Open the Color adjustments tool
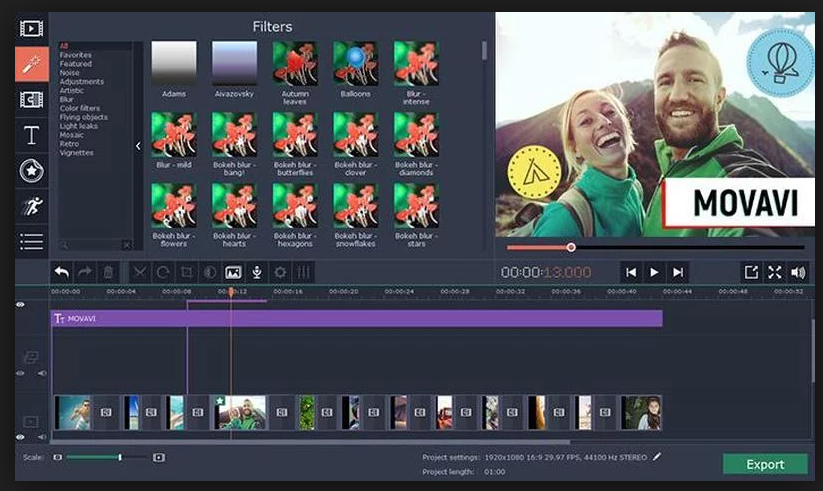 [x=209, y=272]
